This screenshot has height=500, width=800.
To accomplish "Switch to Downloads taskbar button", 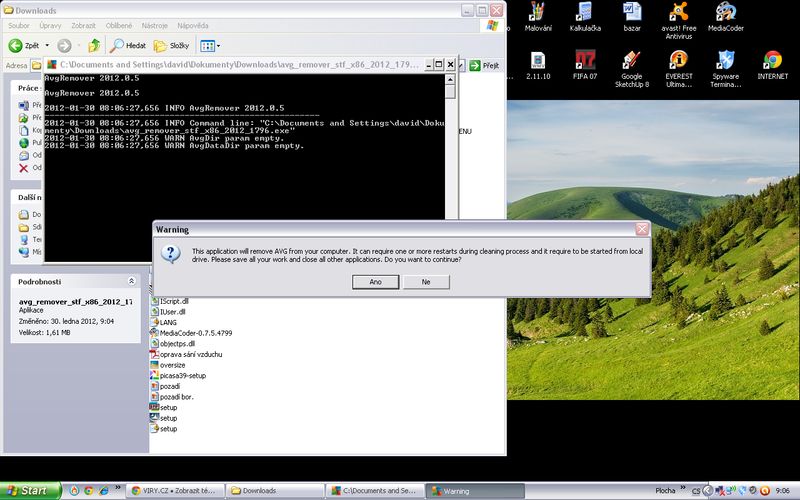I will [x=274, y=491].
